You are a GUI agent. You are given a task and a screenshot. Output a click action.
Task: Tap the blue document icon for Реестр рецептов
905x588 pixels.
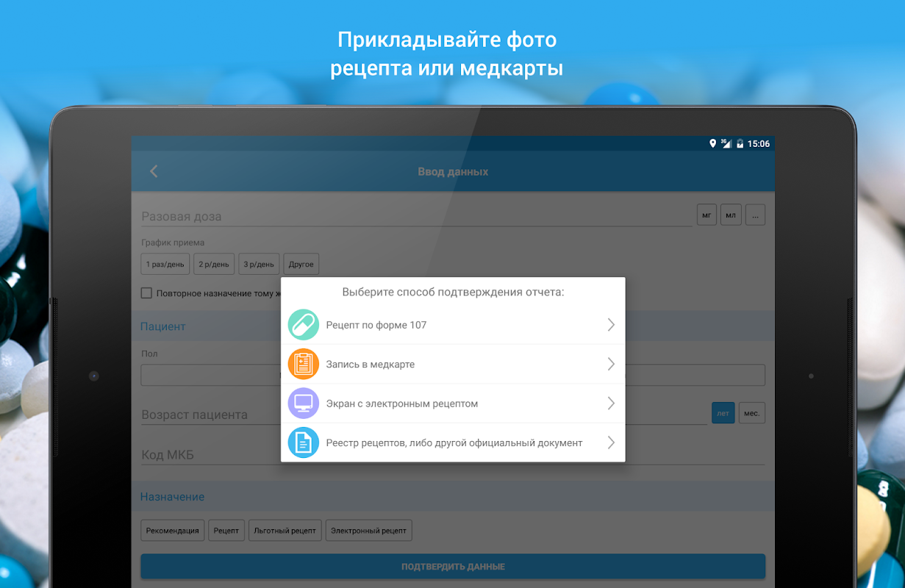pyautogui.click(x=304, y=442)
